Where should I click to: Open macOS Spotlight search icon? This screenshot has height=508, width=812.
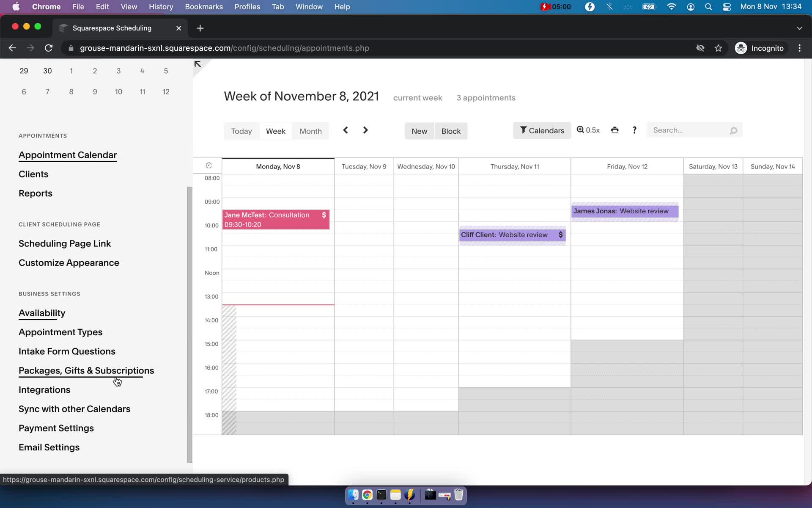[x=708, y=7]
